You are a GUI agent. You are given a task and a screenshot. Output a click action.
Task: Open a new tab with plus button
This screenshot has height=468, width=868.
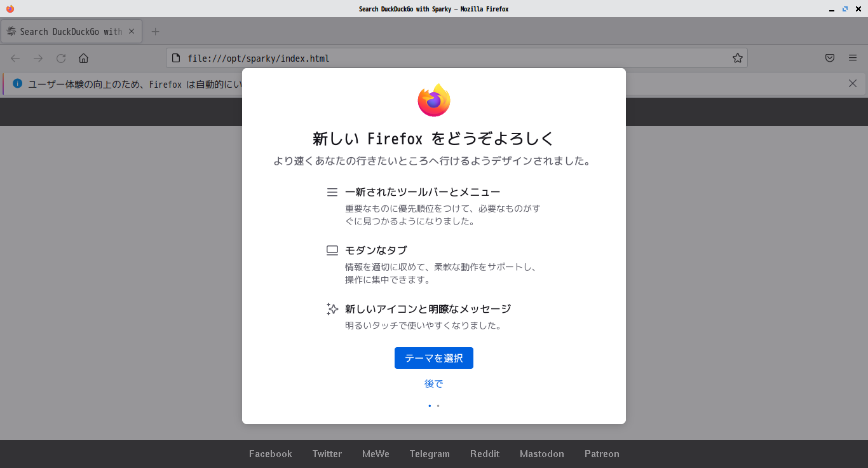(155, 32)
